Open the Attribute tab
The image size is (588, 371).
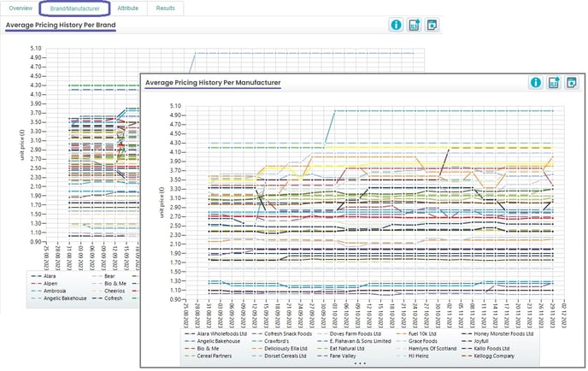128,9
